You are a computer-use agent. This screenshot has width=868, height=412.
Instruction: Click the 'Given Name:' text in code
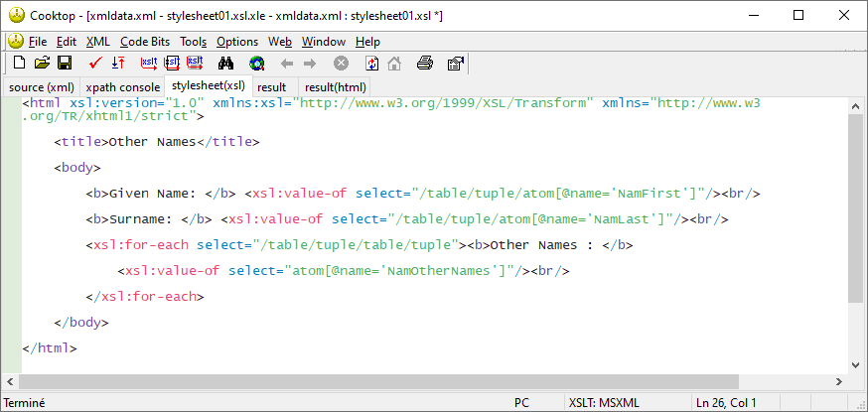point(153,194)
